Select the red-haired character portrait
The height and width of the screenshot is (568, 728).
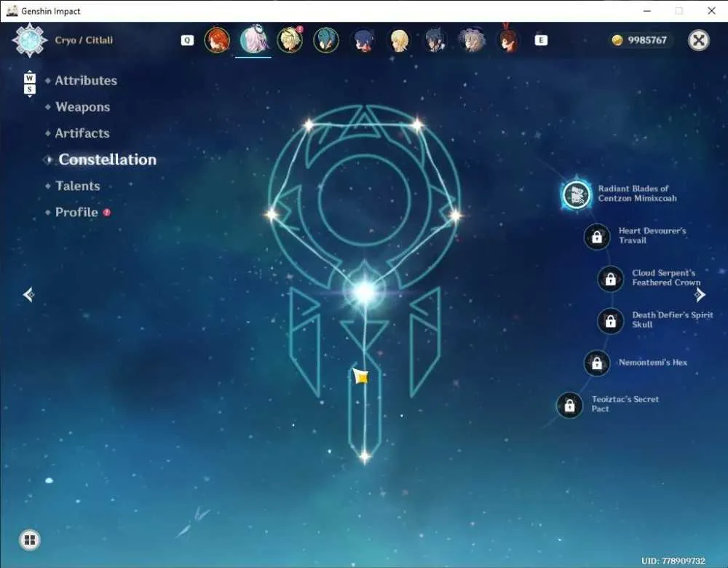click(x=217, y=40)
